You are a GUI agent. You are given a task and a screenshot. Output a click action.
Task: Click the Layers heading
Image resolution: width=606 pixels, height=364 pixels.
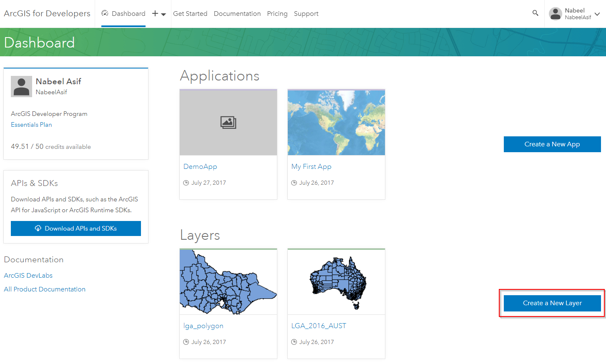tap(200, 236)
